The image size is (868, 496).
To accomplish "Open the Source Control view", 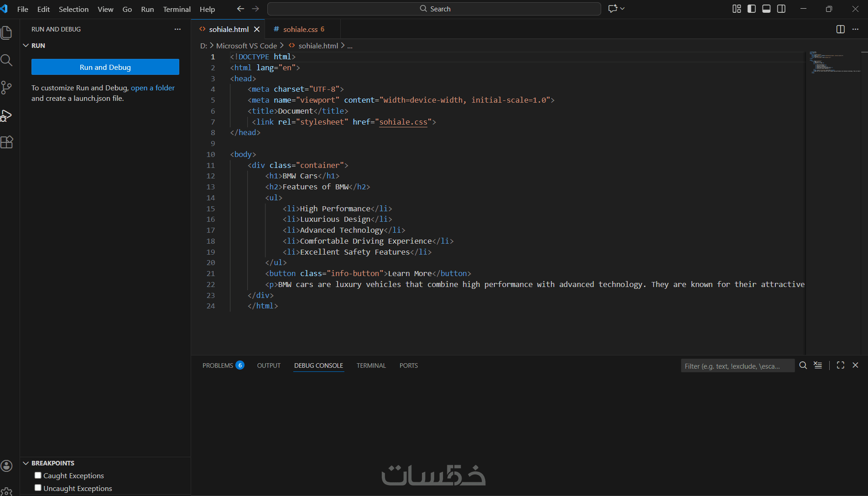I will tap(6, 88).
